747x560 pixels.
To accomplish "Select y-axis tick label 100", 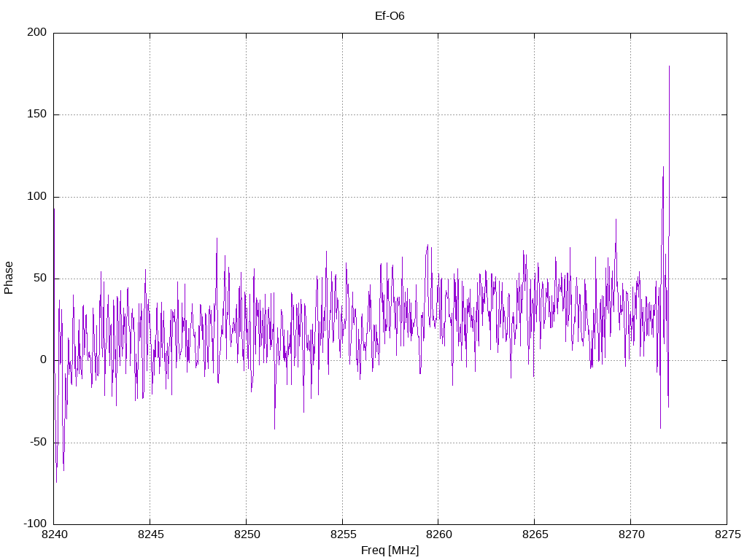I will (x=37, y=197).
